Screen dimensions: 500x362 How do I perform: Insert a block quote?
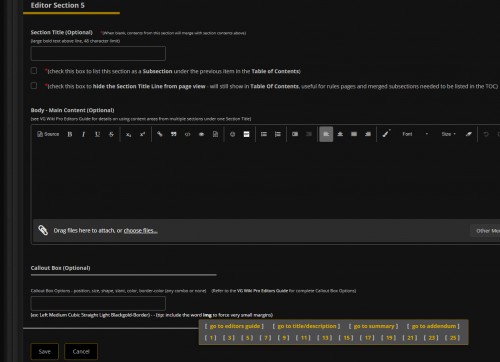click(x=174, y=134)
